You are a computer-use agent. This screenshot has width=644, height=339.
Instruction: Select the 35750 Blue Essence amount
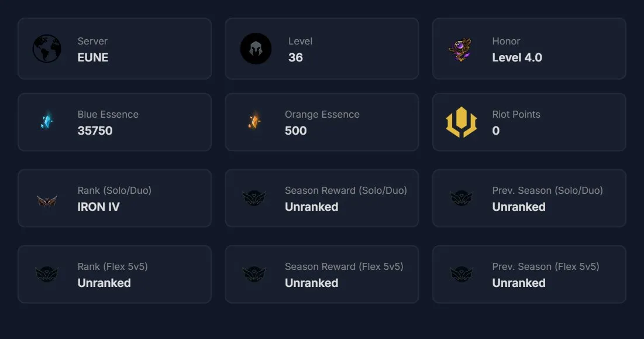[95, 131]
